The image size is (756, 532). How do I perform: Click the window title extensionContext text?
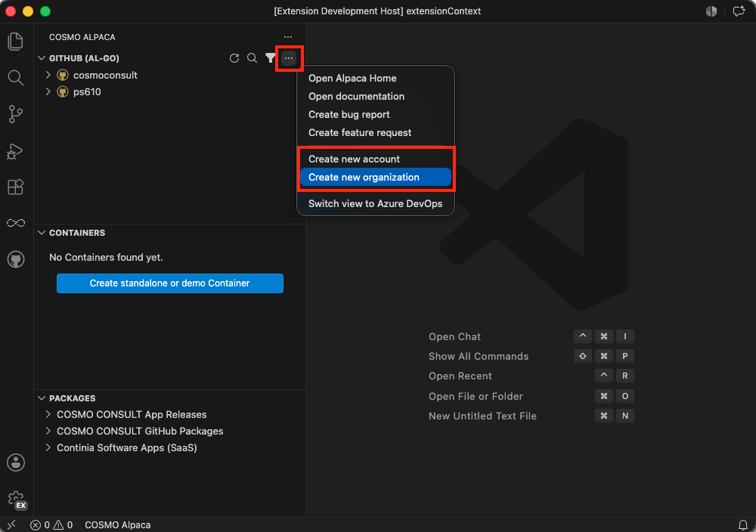point(443,11)
